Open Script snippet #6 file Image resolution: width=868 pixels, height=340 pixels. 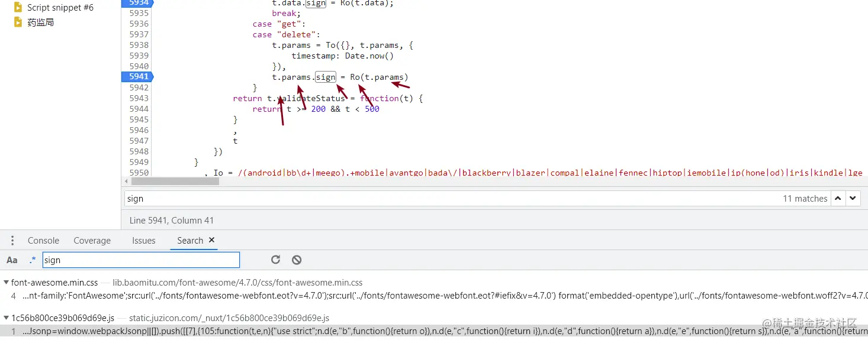click(x=60, y=8)
